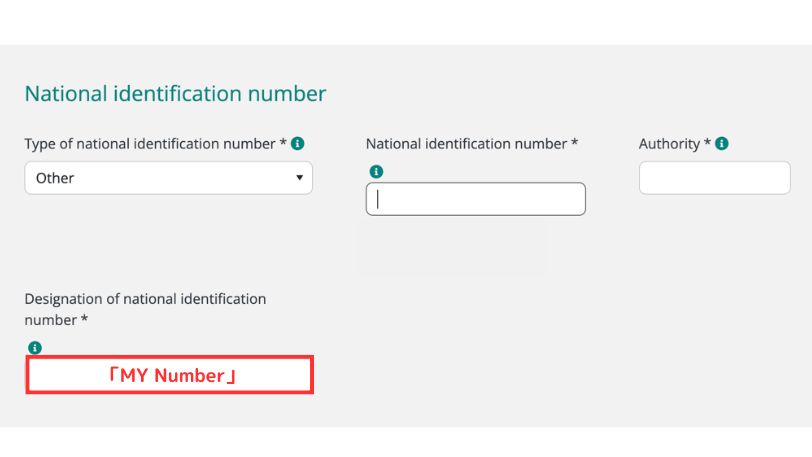Click the required asterisk next to Authority
This screenshot has height=457, width=812.
707,144
